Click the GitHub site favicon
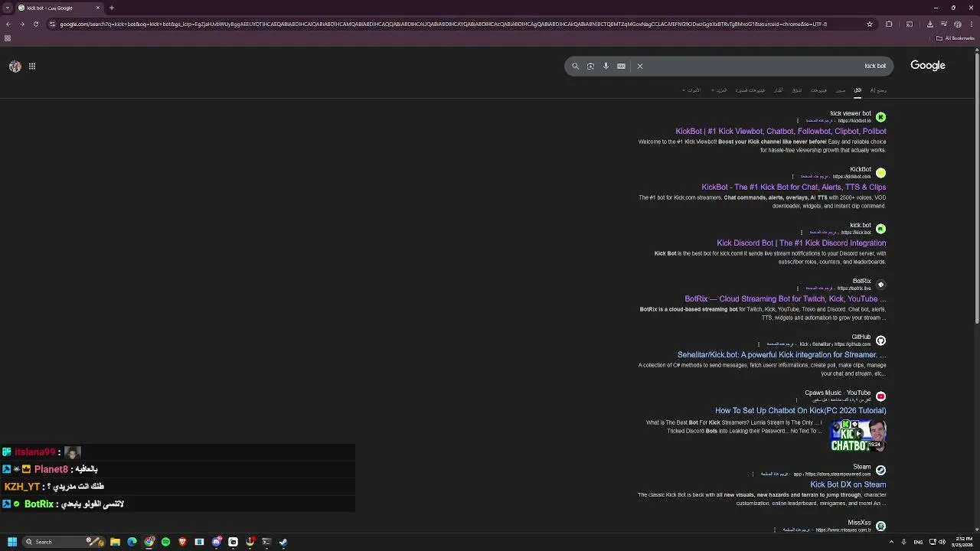This screenshot has height=551, width=980. [x=880, y=341]
